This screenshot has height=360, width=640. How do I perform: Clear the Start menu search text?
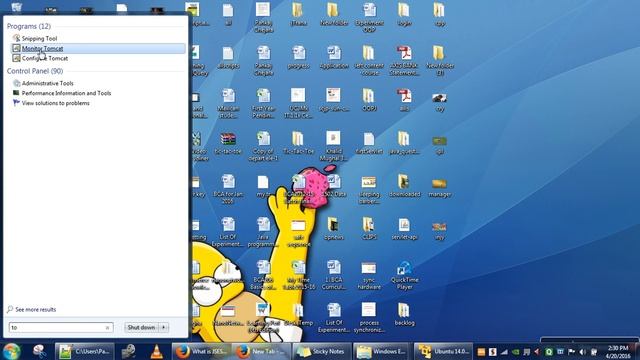point(107,327)
